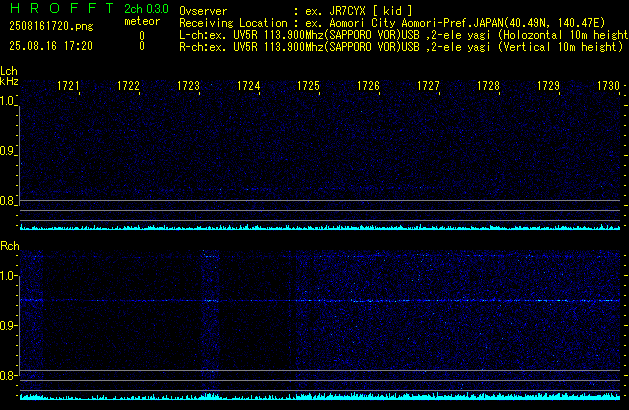Click the 1724 time marker
The height and width of the screenshot is (410, 629).
[248, 86]
